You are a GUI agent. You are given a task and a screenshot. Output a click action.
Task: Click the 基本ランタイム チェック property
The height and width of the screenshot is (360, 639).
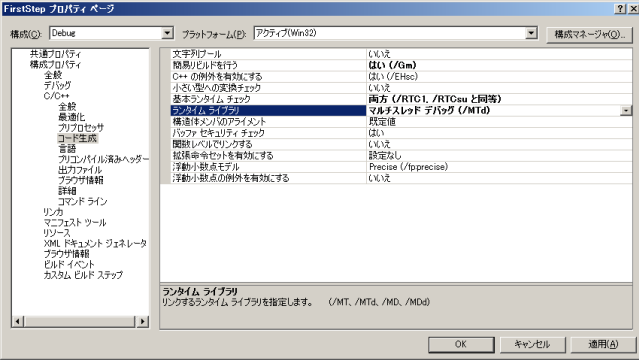point(268,99)
